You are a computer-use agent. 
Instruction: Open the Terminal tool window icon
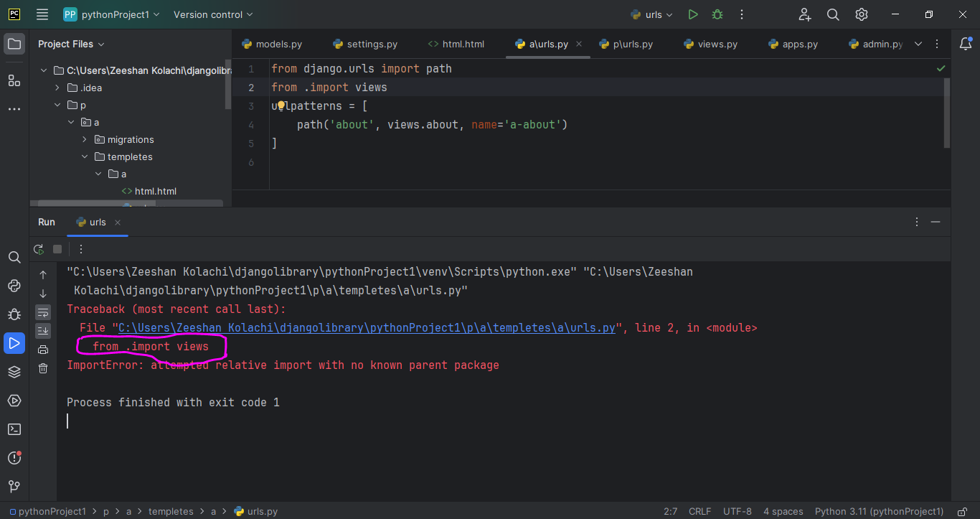14,429
